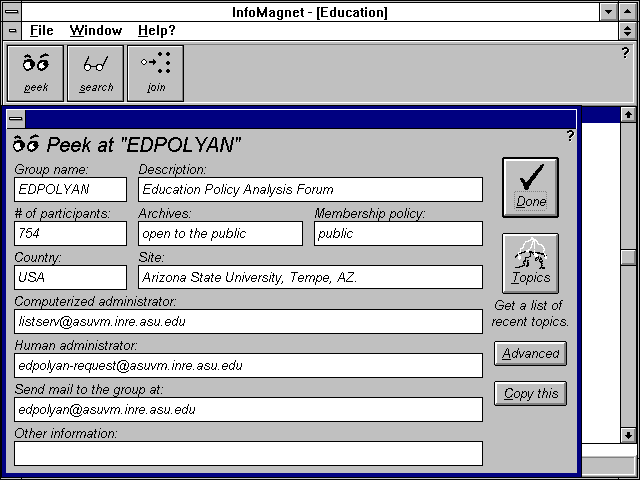Click the Group name field EDPOLYAN
The image size is (640, 480).
[x=71, y=189]
